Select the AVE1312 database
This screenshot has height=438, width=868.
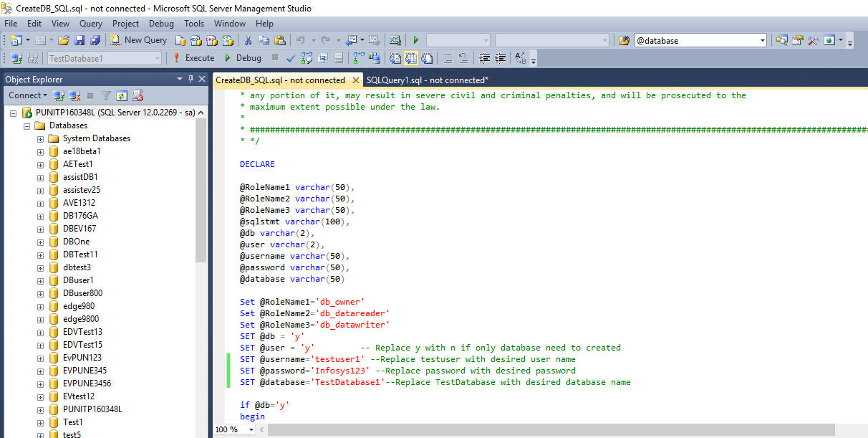(x=79, y=203)
